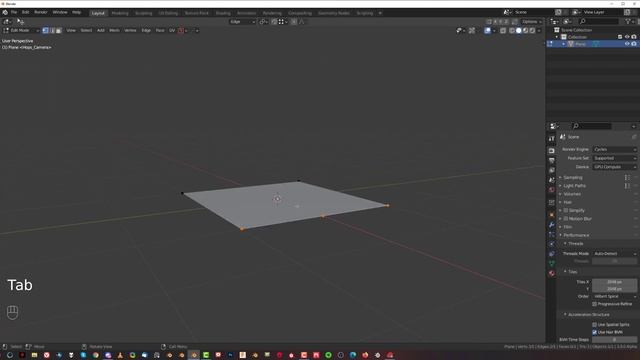
Task: Edit the Tiles X value field
Action: pos(614,282)
